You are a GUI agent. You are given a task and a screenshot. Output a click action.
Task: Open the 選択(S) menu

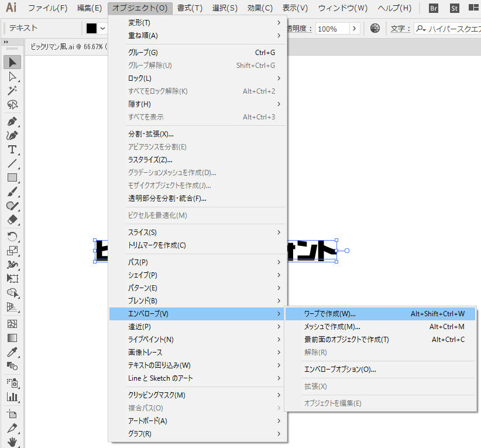tap(225, 8)
